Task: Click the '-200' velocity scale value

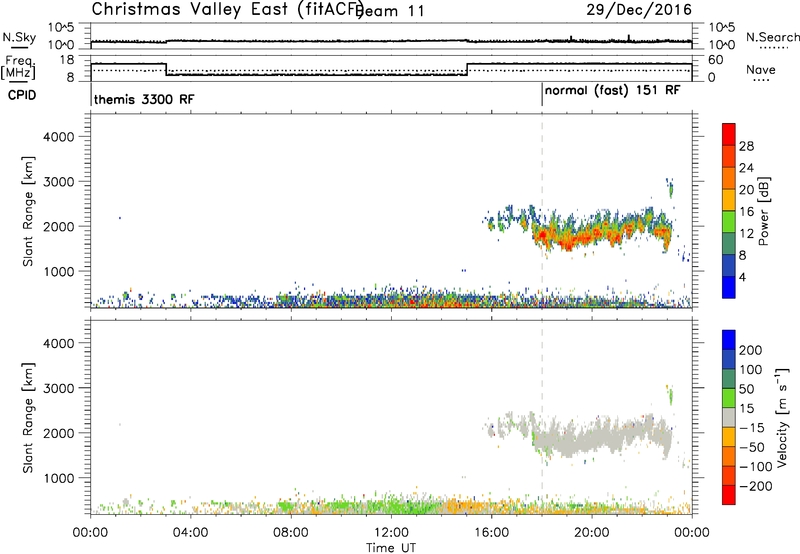Action: 756,486
